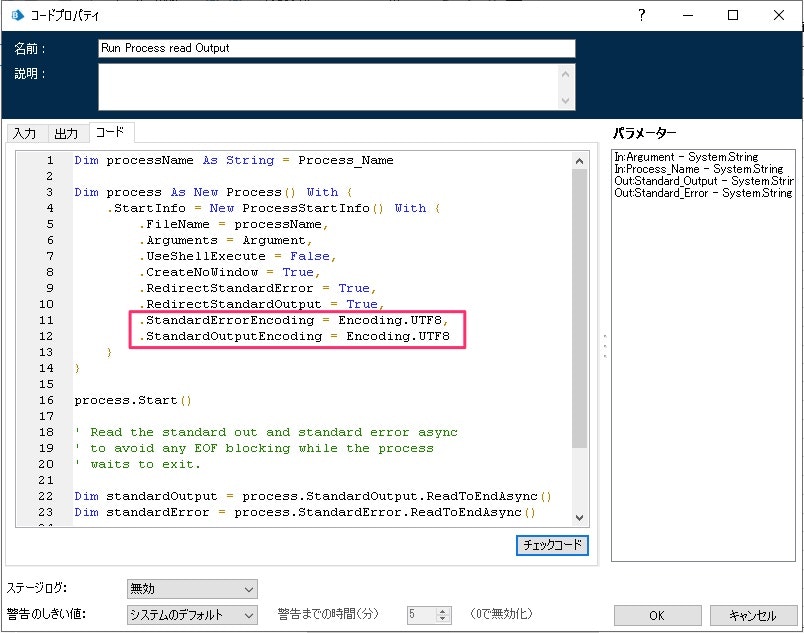Click inside the 説明 description box
The image size is (804, 633).
328,87
